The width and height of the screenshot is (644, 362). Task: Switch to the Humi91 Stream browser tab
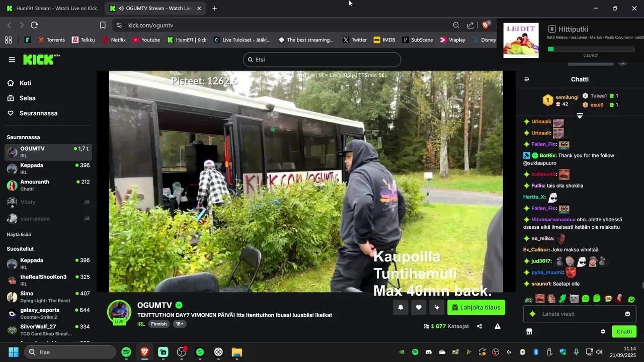[51, 9]
